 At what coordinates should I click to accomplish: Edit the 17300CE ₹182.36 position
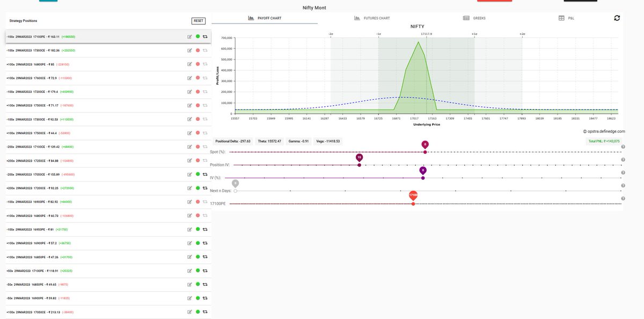pos(189,50)
